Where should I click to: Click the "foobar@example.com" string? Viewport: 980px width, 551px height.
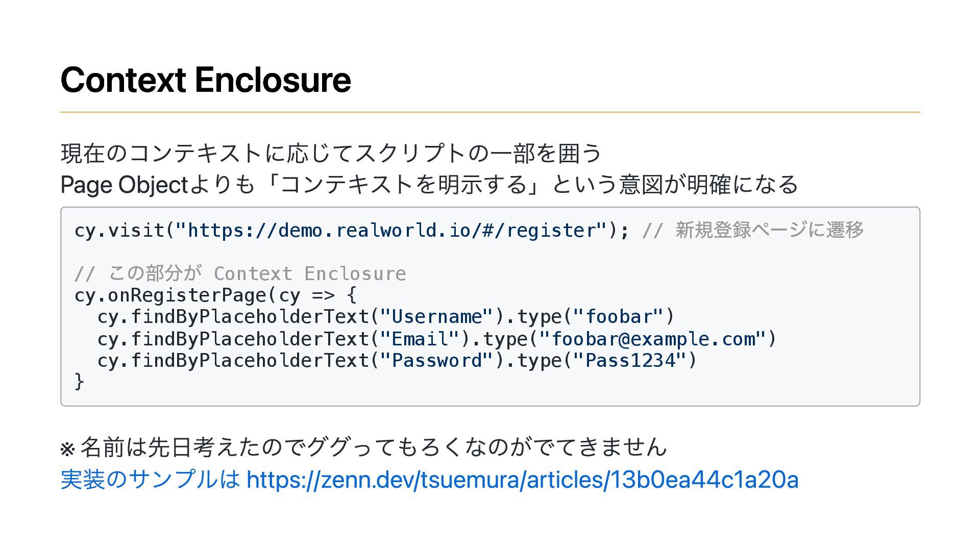(652, 339)
